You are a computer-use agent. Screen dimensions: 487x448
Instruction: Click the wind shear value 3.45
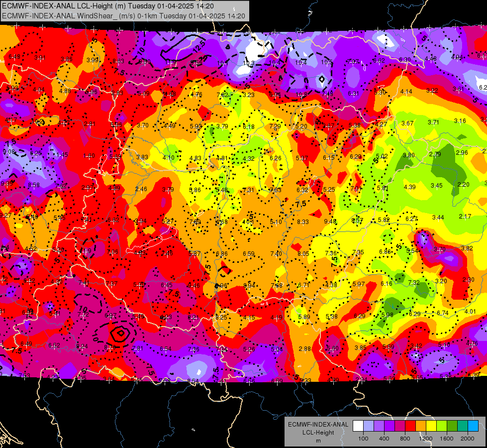point(437,186)
